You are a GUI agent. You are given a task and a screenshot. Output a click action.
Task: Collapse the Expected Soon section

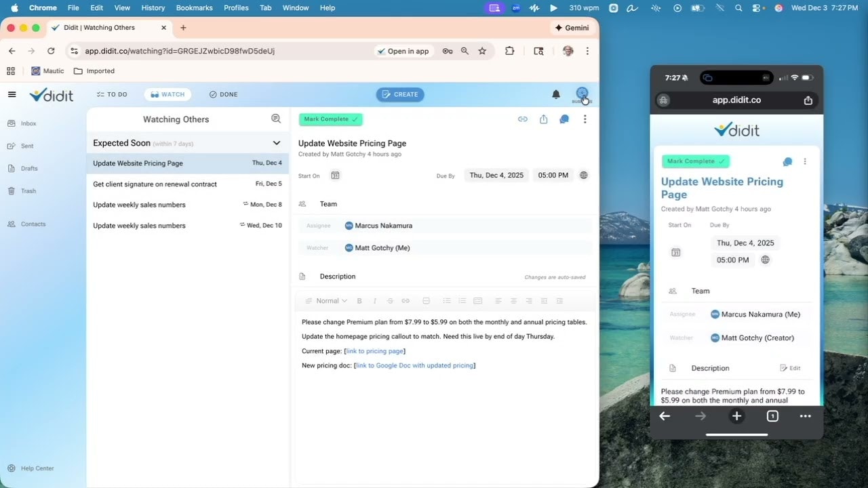(277, 143)
